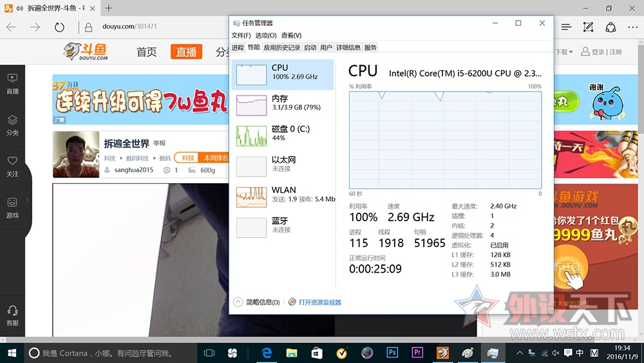
Task: Open 关注 heart in the left sidebar
Action: [12, 166]
